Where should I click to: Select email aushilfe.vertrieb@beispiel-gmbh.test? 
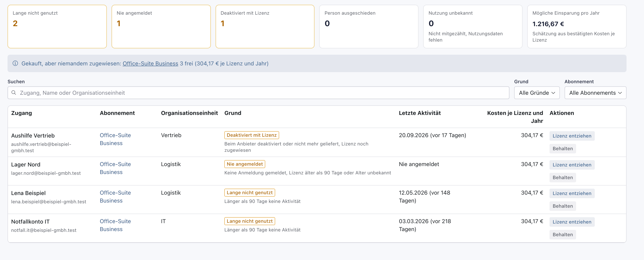[x=41, y=147]
